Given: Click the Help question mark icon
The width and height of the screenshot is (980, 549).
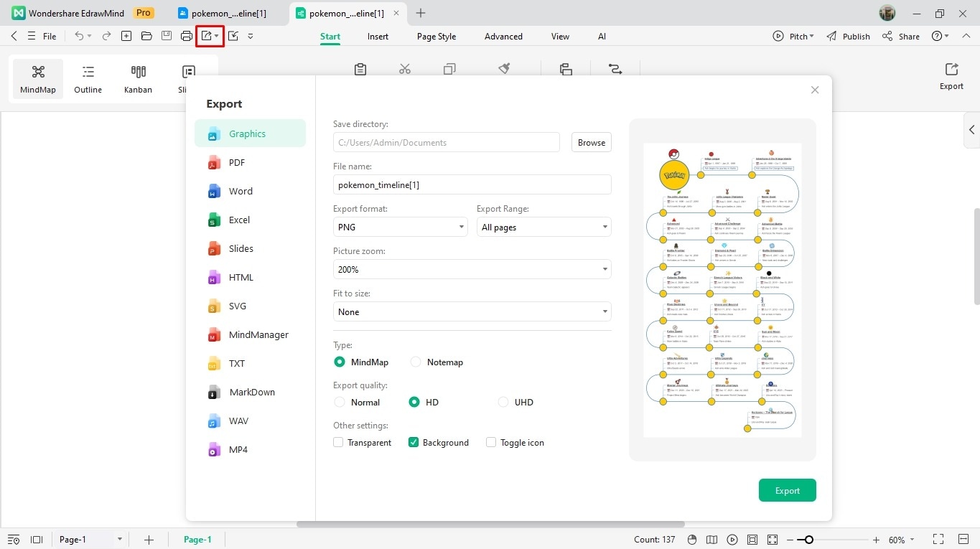Looking at the screenshot, I should click(x=936, y=36).
